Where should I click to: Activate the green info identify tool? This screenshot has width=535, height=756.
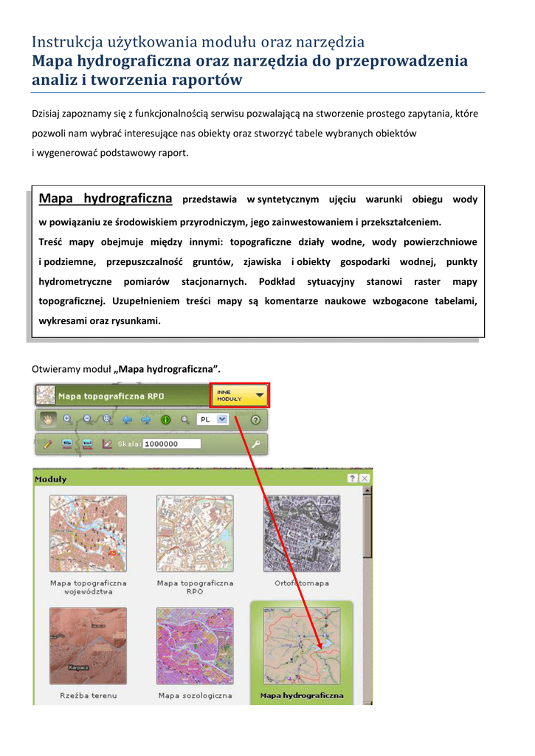click(165, 419)
